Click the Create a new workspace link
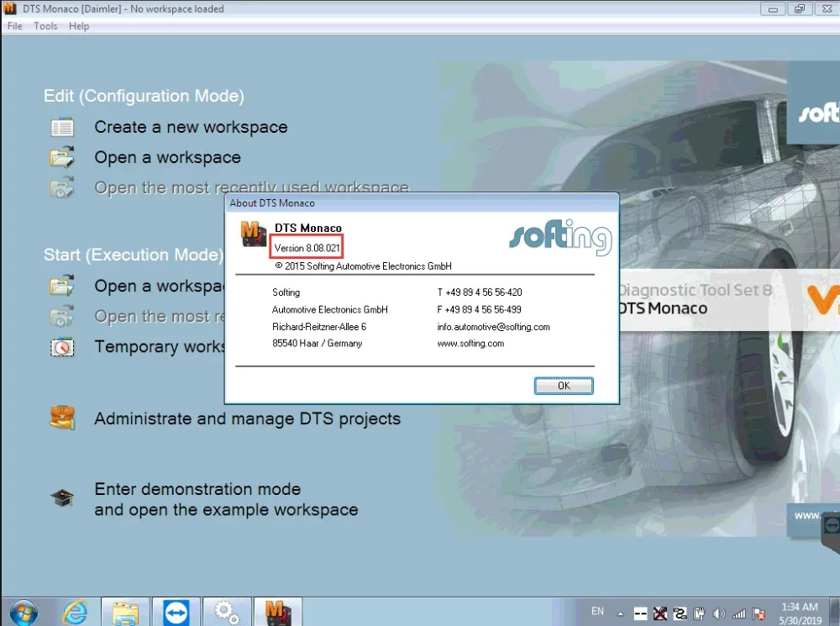The width and height of the screenshot is (840, 626). click(191, 127)
